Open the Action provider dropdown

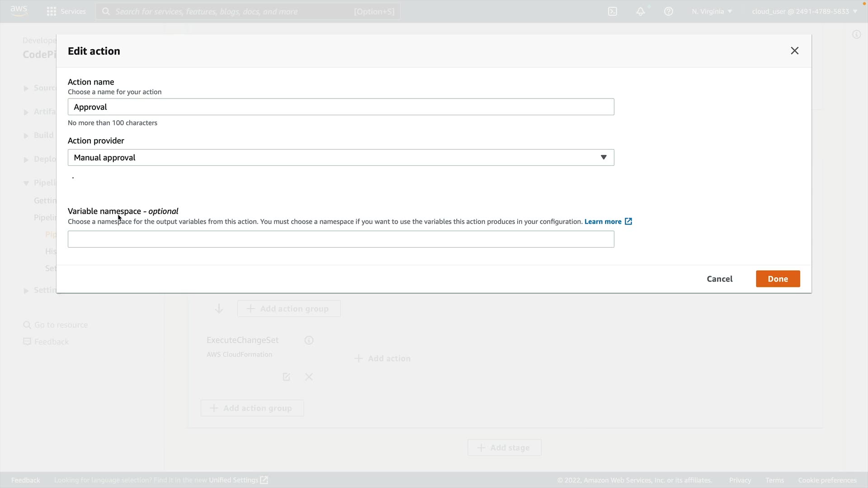pos(341,157)
